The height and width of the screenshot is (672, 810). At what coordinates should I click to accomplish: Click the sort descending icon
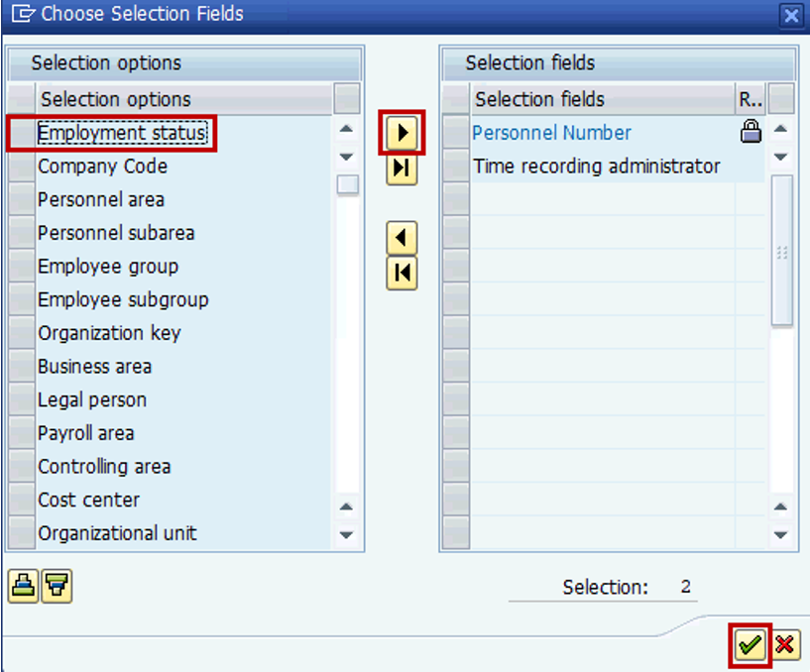[x=58, y=587]
